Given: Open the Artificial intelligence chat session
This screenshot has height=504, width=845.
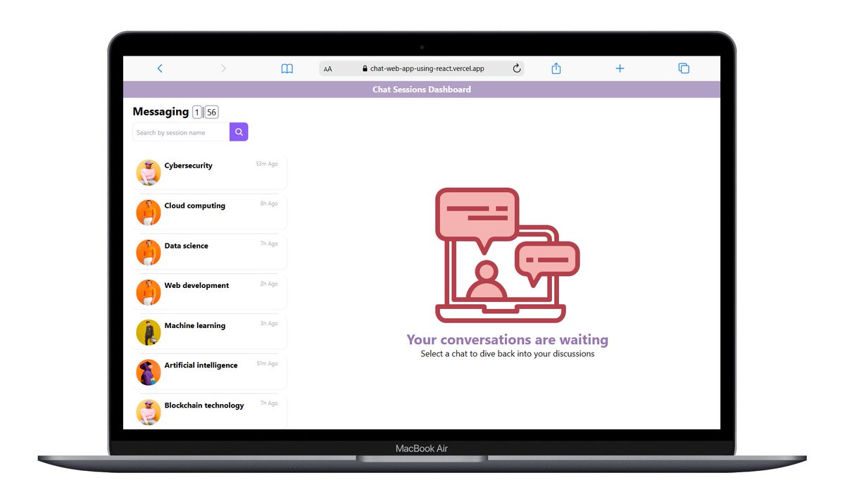Looking at the screenshot, I should click(x=210, y=372).
